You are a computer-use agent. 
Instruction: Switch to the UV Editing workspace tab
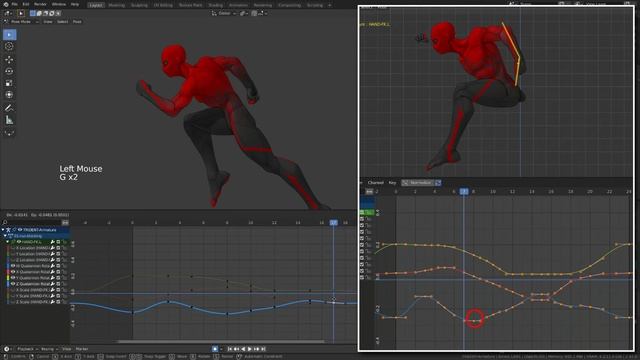point(163,5)
